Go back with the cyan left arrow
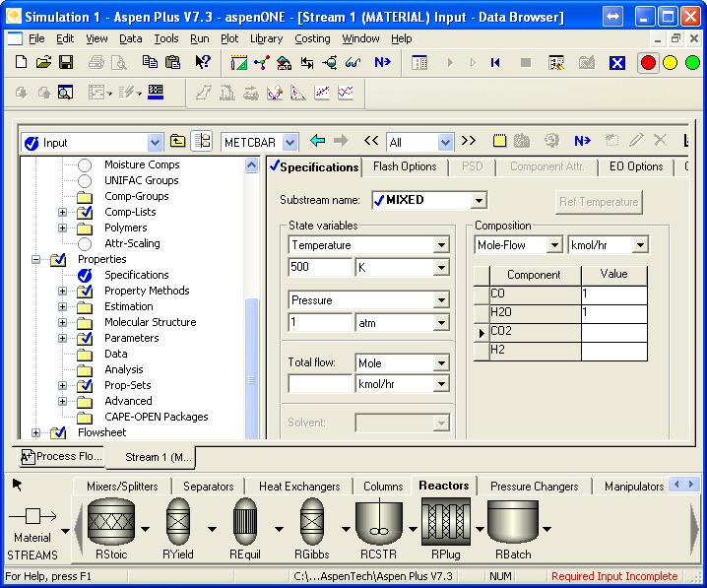 coord(318,141)
